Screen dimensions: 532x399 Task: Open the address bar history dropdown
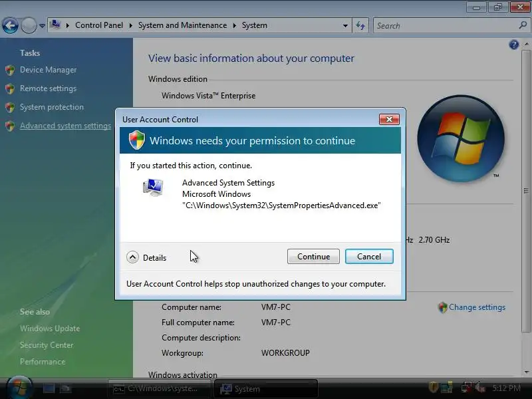pyautogui.click(x=345, y=26)
